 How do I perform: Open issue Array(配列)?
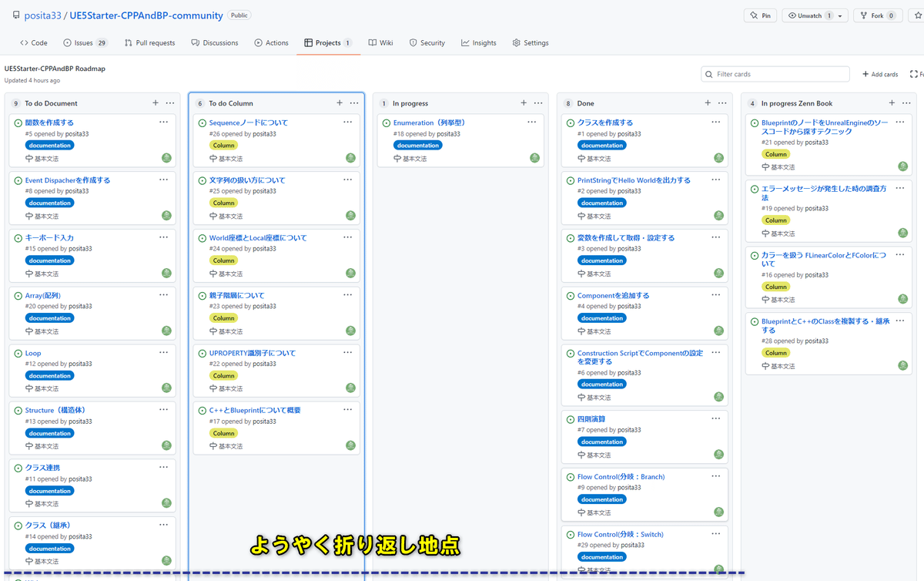click(42, 296)
